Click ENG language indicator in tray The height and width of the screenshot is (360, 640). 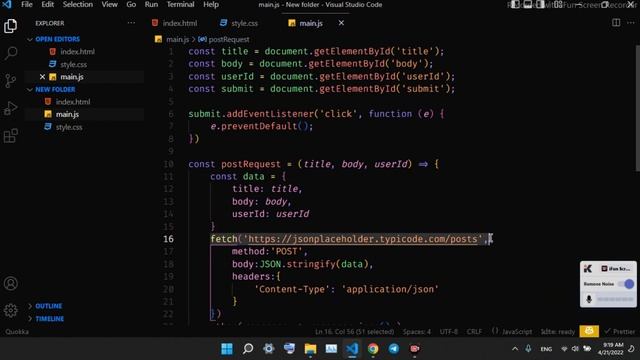click(x=546, y=349)
